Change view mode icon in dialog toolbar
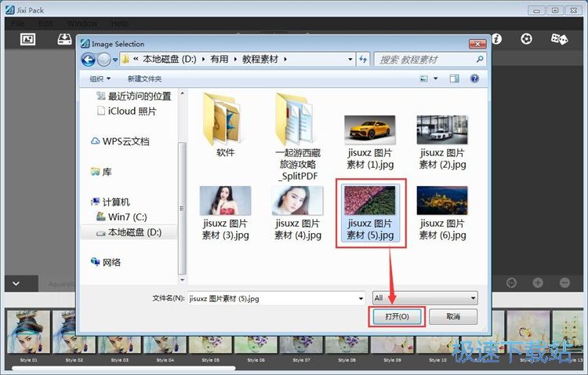This screenshot has height=375, width=588. [x=423, y=78]
